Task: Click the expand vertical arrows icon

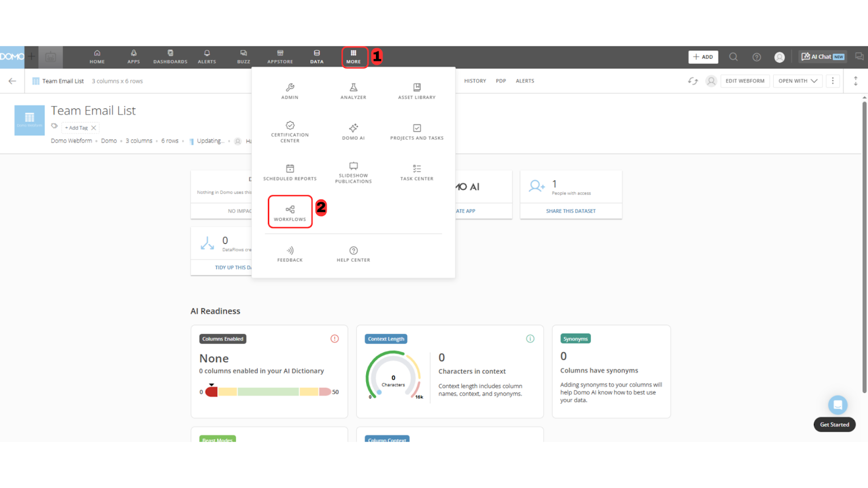Action: (856, 81)
